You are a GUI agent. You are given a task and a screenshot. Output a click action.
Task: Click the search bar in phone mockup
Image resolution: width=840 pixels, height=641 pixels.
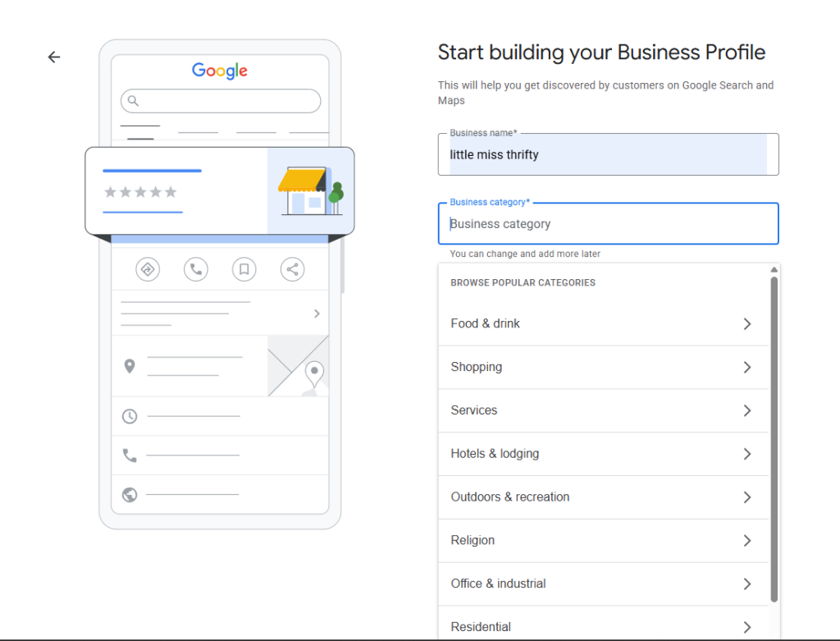[221, 101]
